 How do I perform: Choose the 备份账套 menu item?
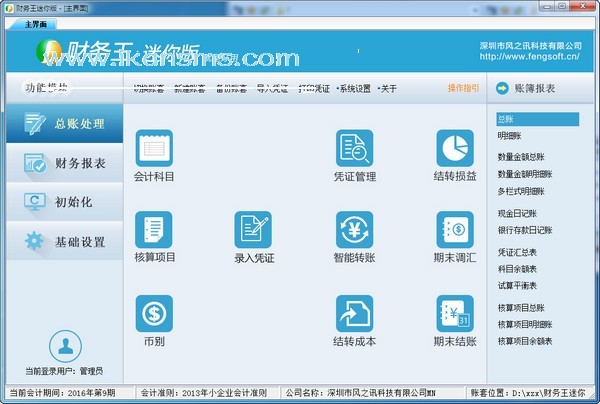231,89
